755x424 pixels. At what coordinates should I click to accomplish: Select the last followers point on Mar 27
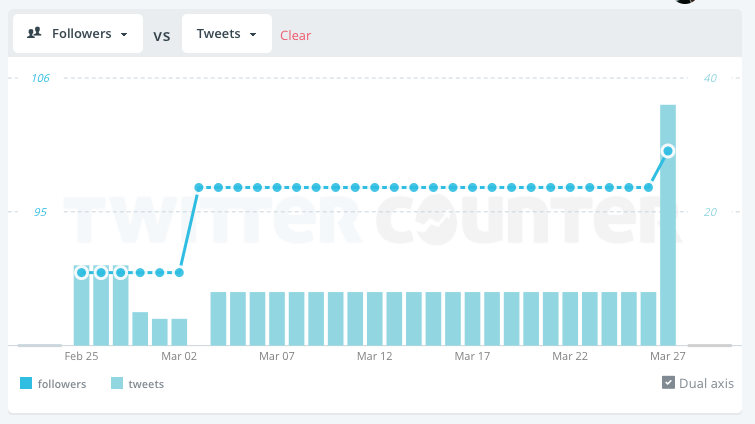668,151
